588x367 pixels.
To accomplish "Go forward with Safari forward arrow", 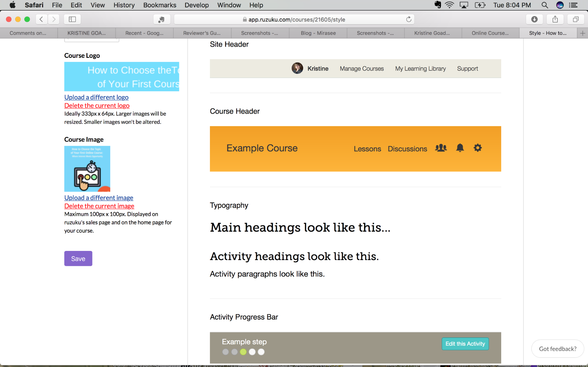I will pyautogui.click(x=54, y=19).
